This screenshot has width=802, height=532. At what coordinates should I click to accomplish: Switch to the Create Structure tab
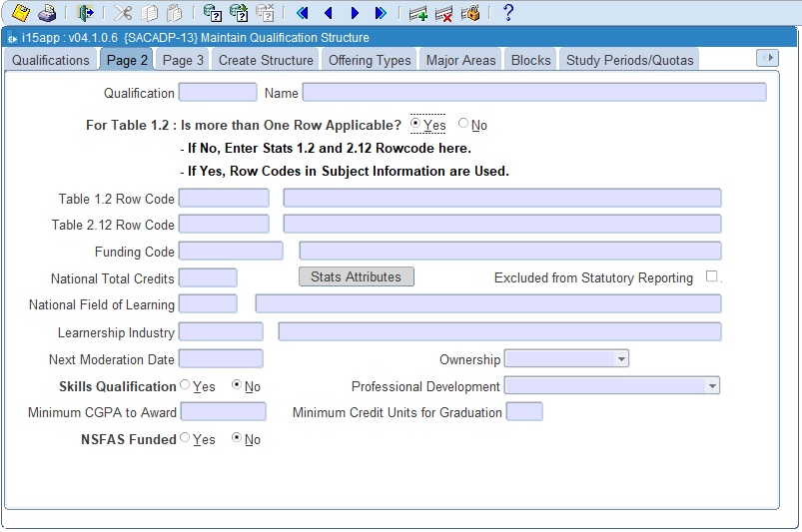[x=266, y=60]
